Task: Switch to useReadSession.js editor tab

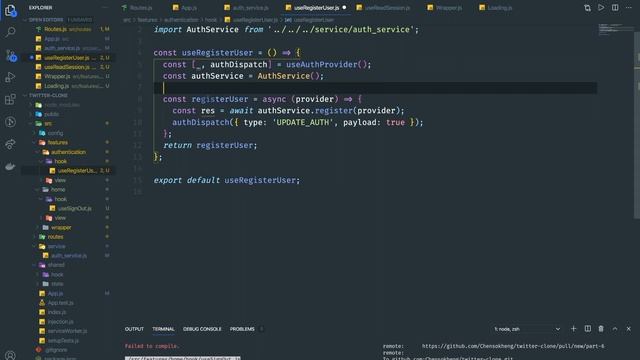Action: coord(383,8)
